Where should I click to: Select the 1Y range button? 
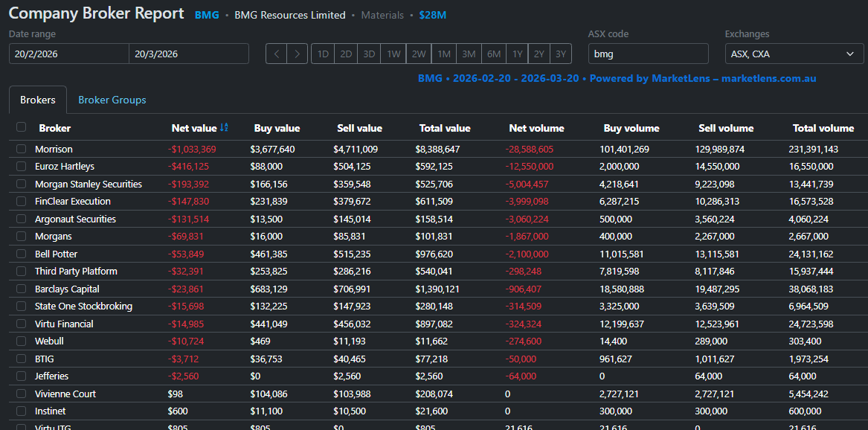(x=517, y=54)
